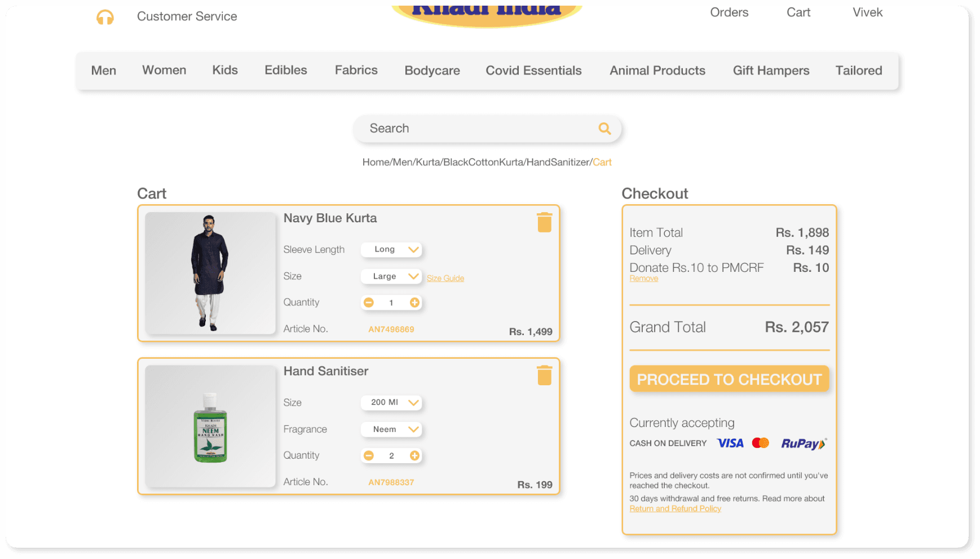This screenshot has width=980, height=559.
Task: Increase Navy Blue Kurta quantity with plus
Action: (414, 303)
